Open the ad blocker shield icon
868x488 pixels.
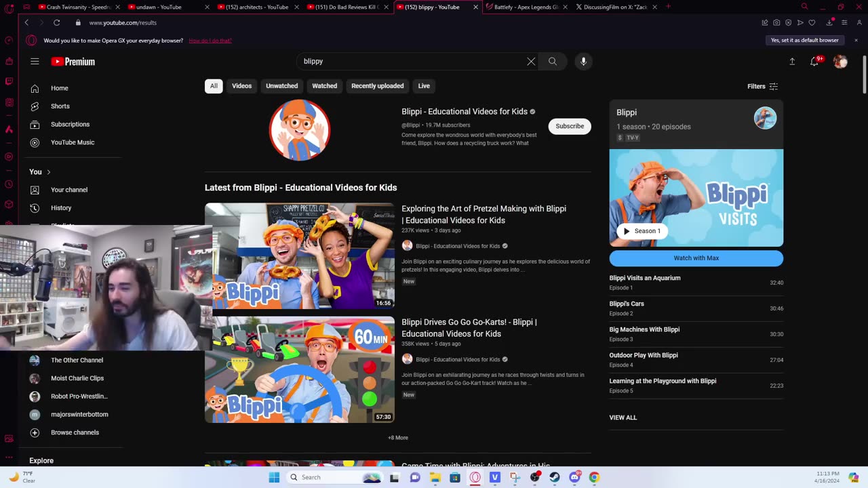pos(788,22)
